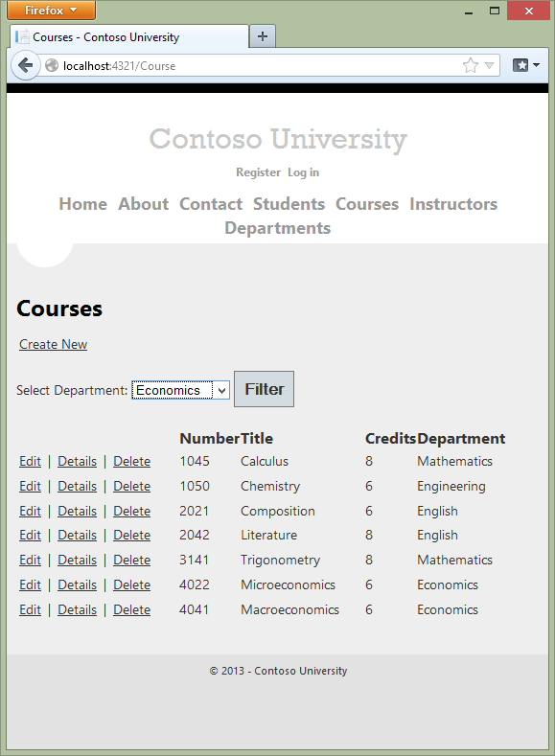Edit the Calculus course
This screenshot has width=555, height=756.
(x=30, y=462)
